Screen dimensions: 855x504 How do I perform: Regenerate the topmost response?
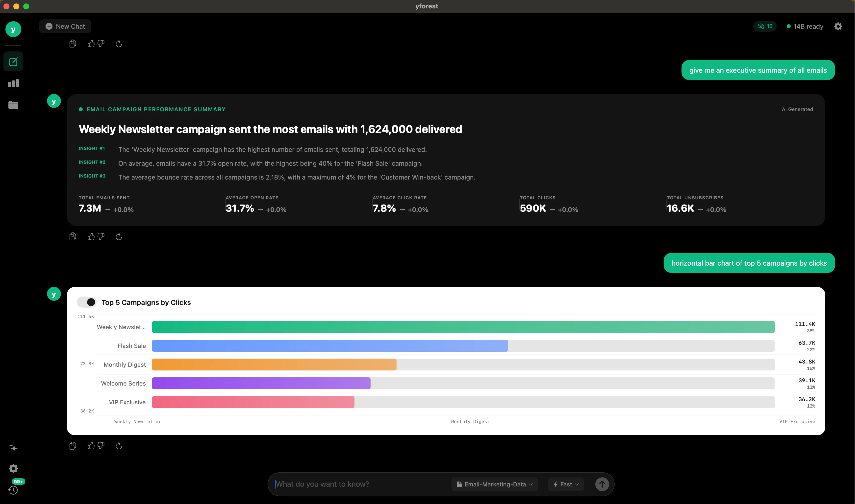tap(119, 44)
